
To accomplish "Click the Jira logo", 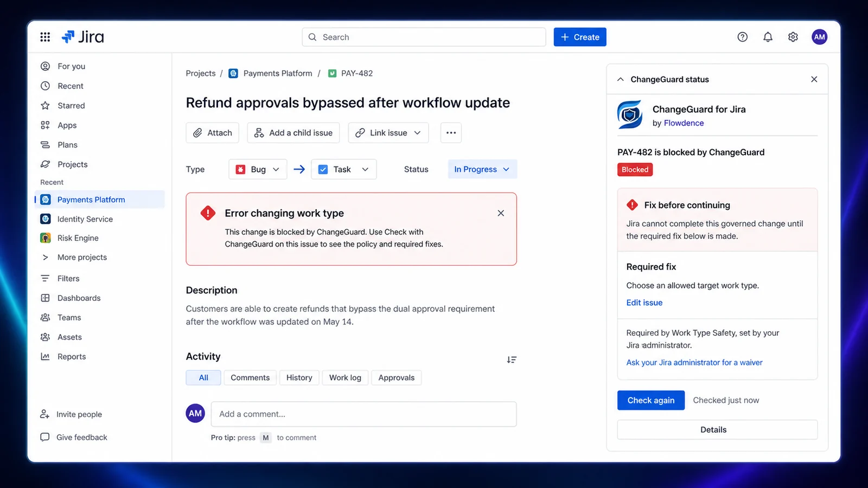I will click(x=82, y=37).
